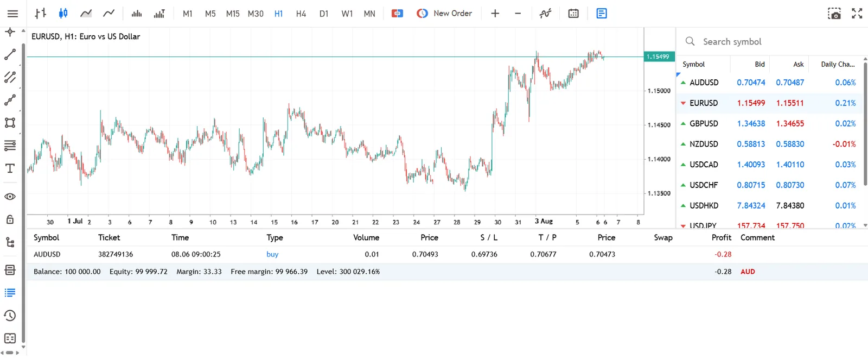Select EURUSD row in Market Watch
Image resolution: width=868 pixels, height=358 pixels.
pos(770,103)
